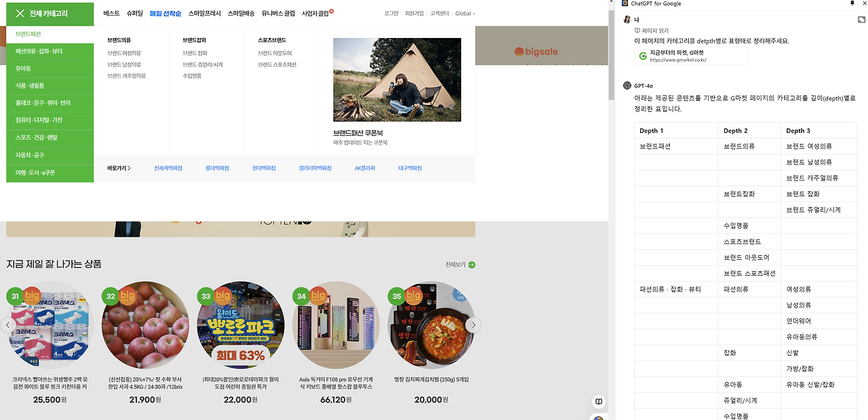
Task: Open 브랜드 쥬얼리/시계 subcategory
Action: [203, 64]
